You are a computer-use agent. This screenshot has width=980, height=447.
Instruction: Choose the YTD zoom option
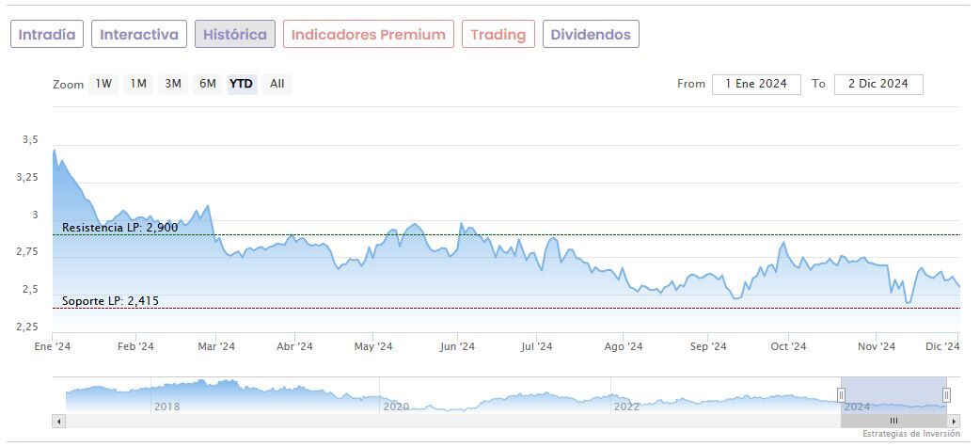pyautogui.click(x=242, y=84)
